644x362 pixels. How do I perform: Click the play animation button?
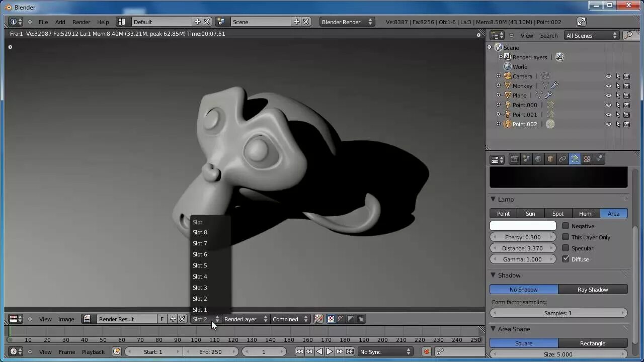point(330,351)
